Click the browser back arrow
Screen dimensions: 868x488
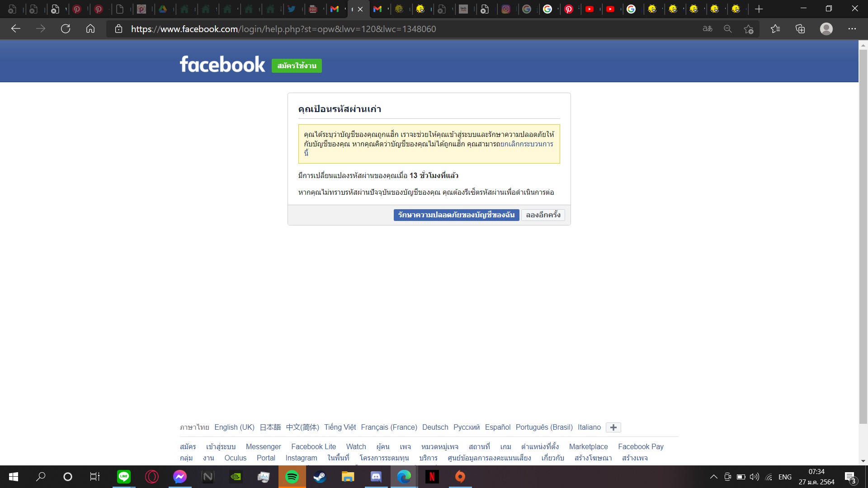coord(16,29)
